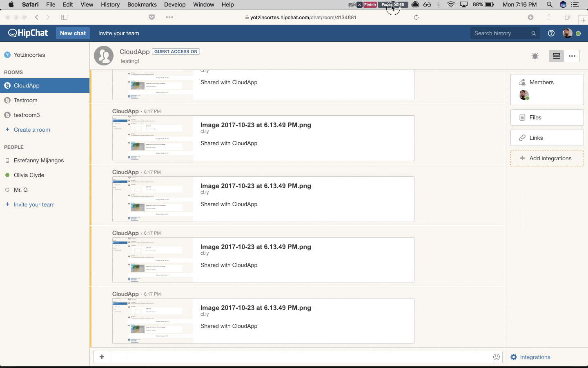
Task: Click Invite your team in header
Action: [118, 33]
